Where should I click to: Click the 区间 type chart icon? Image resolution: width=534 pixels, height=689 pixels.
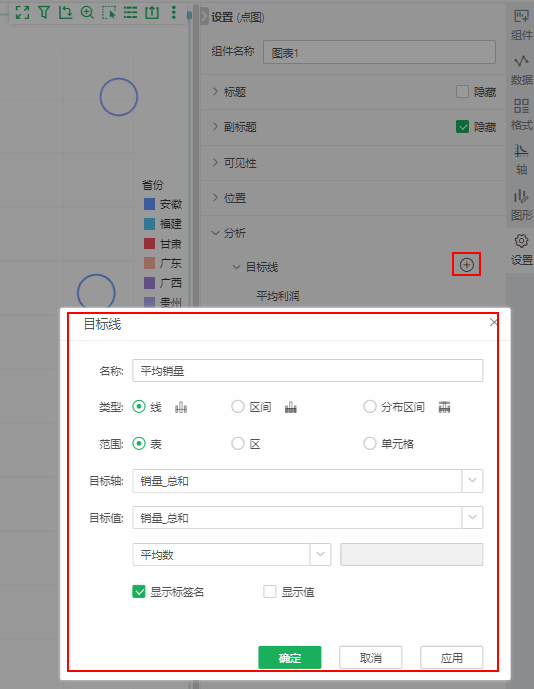pos(291,407)
